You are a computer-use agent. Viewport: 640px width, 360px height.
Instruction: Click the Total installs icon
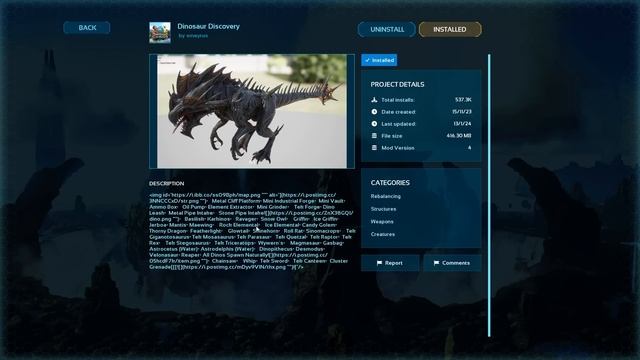[374, 100]
